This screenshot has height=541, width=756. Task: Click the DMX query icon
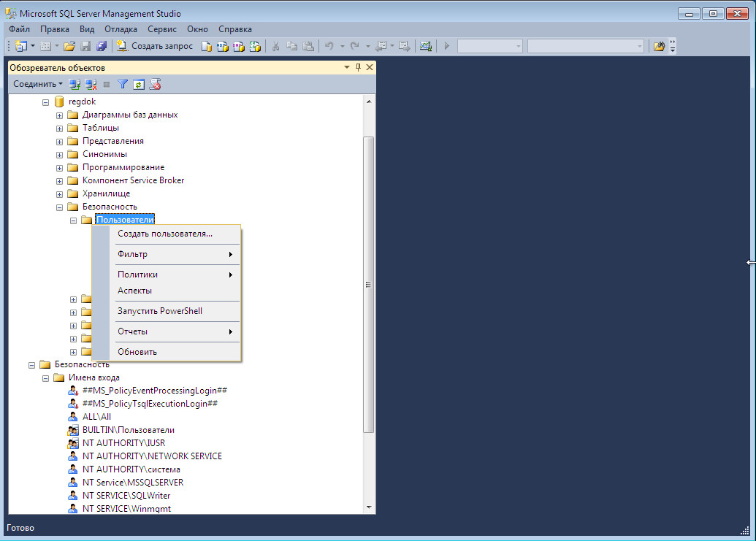[239, 46]
